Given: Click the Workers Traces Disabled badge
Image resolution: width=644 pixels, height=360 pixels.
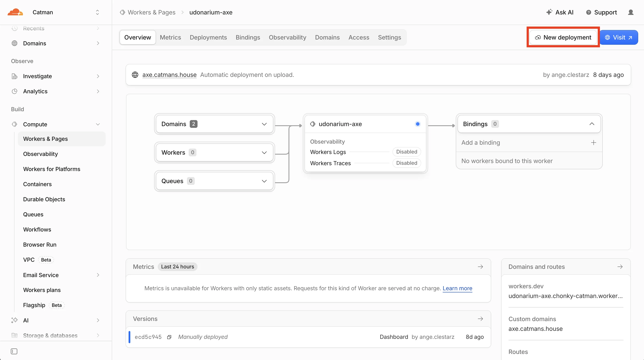Looking at the screenshot, I should (x=406, y=163).
